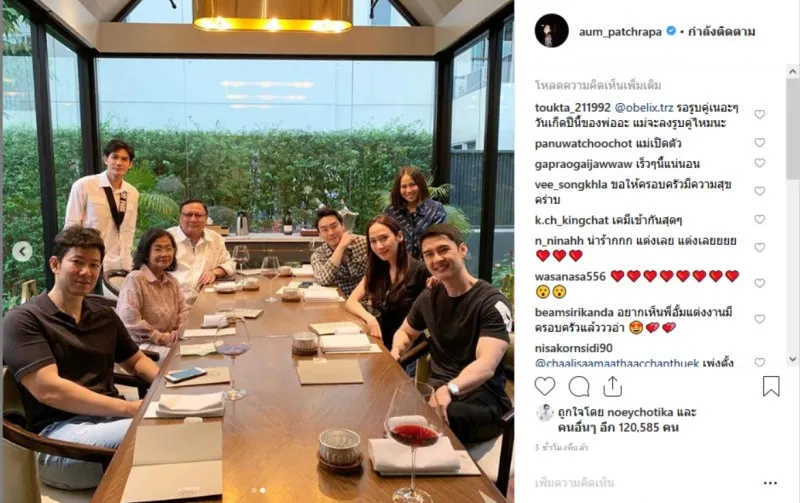Open the @obelix.trz mention link
The width and height of the screenshot is (800, 503).
pyautogui.click(x=644, y=108)
